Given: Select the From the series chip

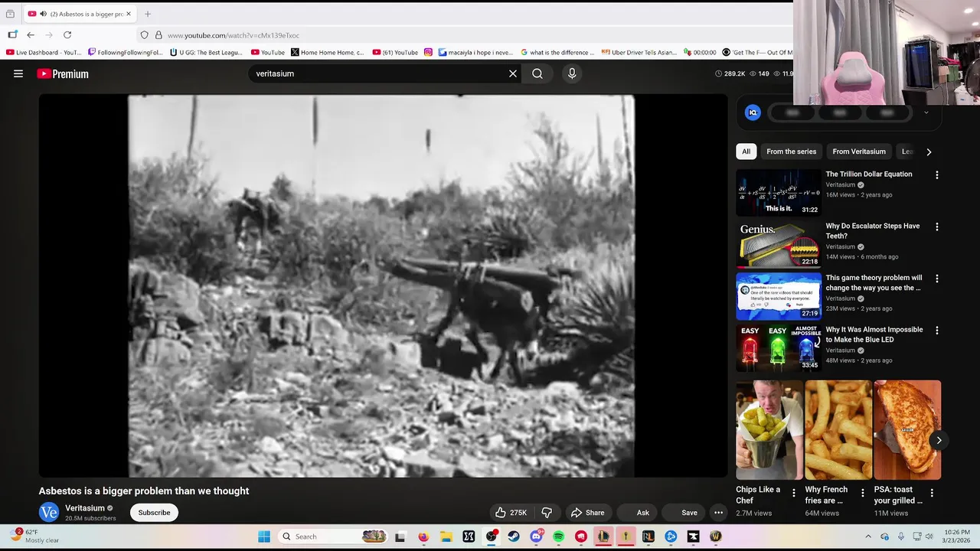Looking at the screenshot, I should [x=791, y=152].
